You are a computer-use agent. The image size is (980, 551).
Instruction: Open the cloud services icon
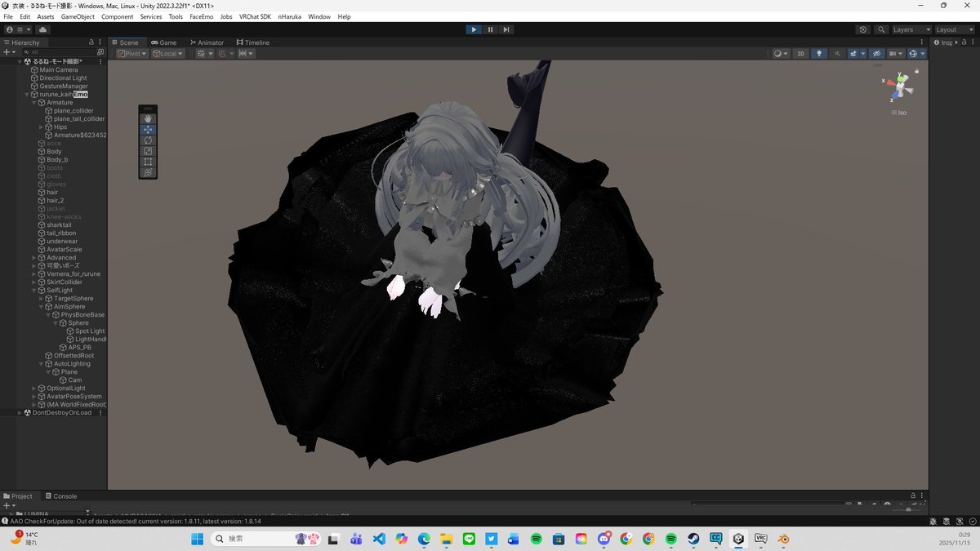tap(43, 29)
